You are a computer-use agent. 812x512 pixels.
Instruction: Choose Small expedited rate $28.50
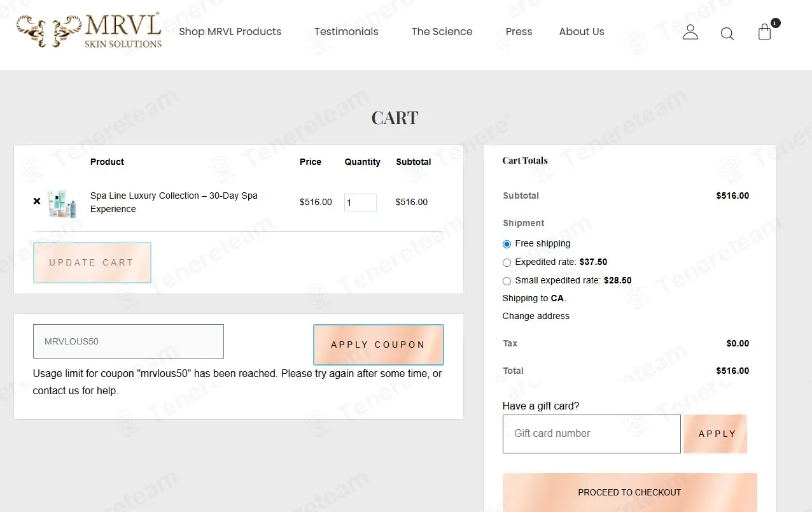tap(507, 281)
